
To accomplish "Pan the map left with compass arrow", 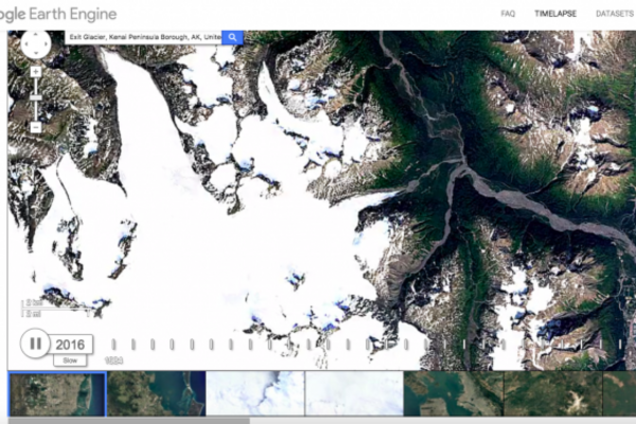I will (x=26, y=44).
